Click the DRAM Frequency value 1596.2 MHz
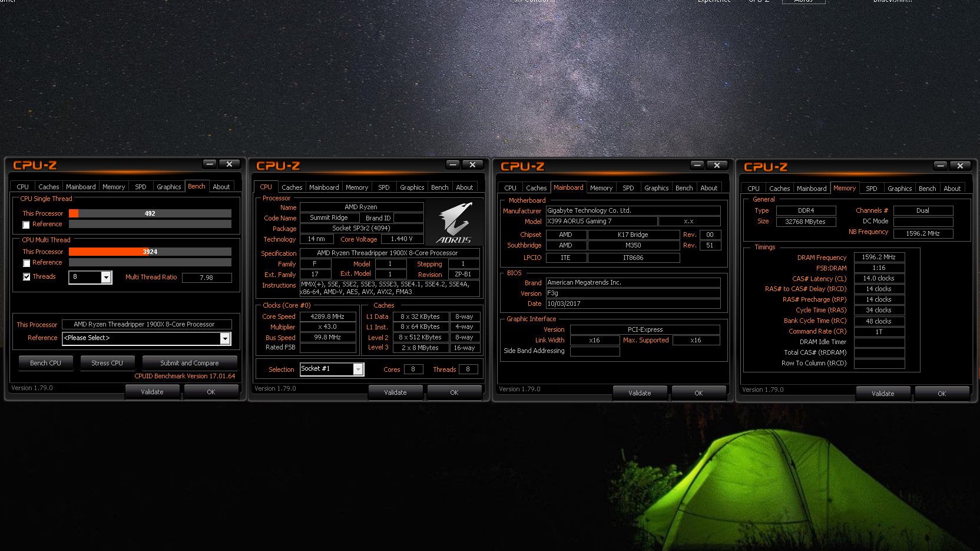Screen dimensions: 980x551 pyautogui.click(x=879, y=257)
